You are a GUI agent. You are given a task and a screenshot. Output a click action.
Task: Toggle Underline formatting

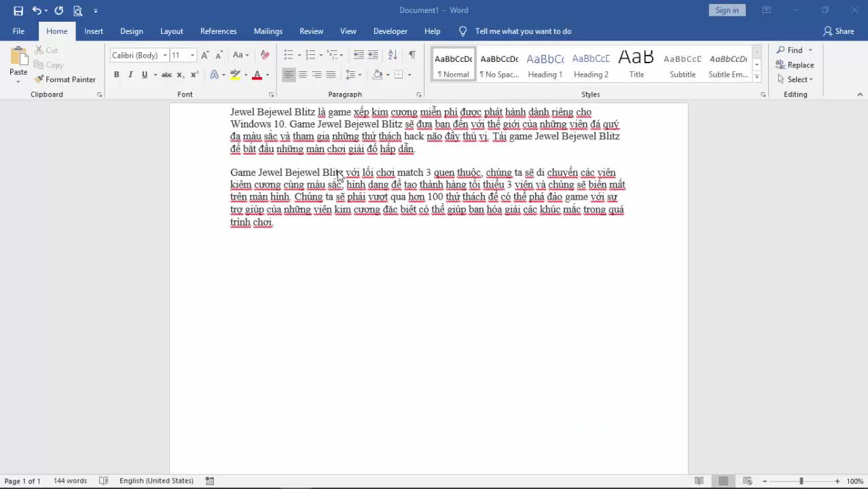[x=144, y=75]
